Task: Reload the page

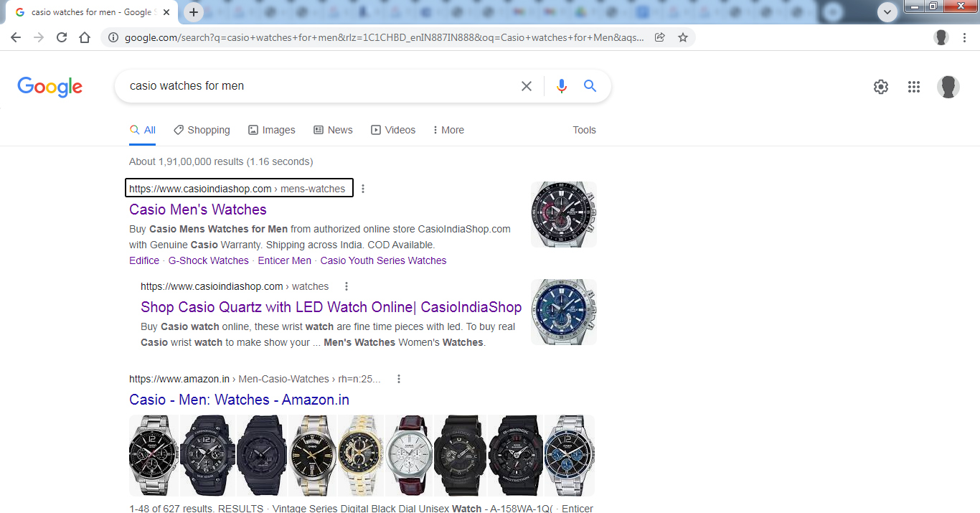Action: coord(62,37)
